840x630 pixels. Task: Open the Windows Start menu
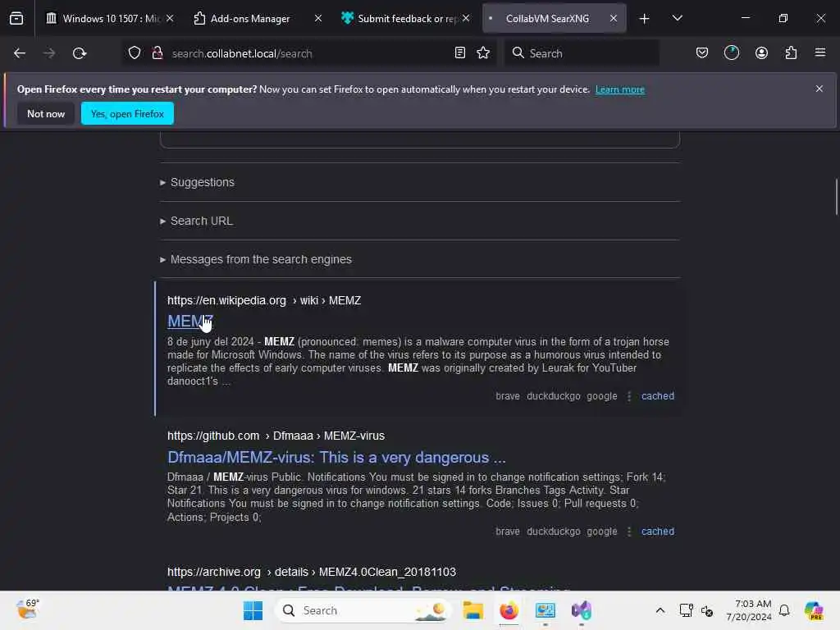[253, 610]
